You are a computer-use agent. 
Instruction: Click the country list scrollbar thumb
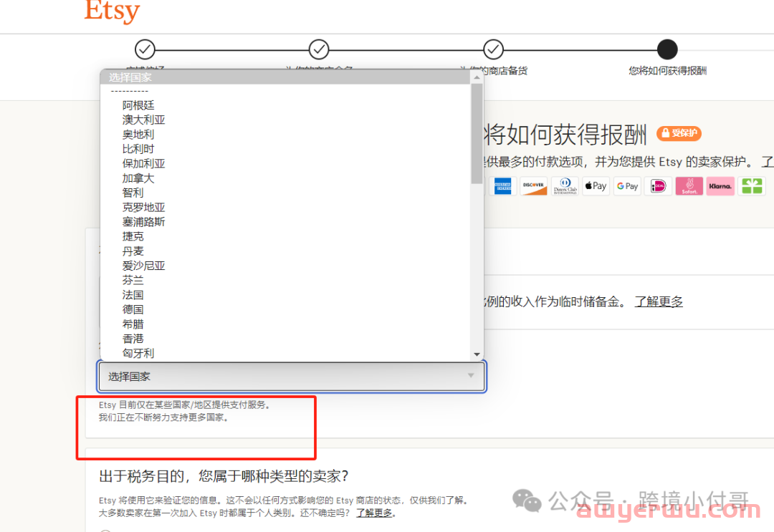477,134
